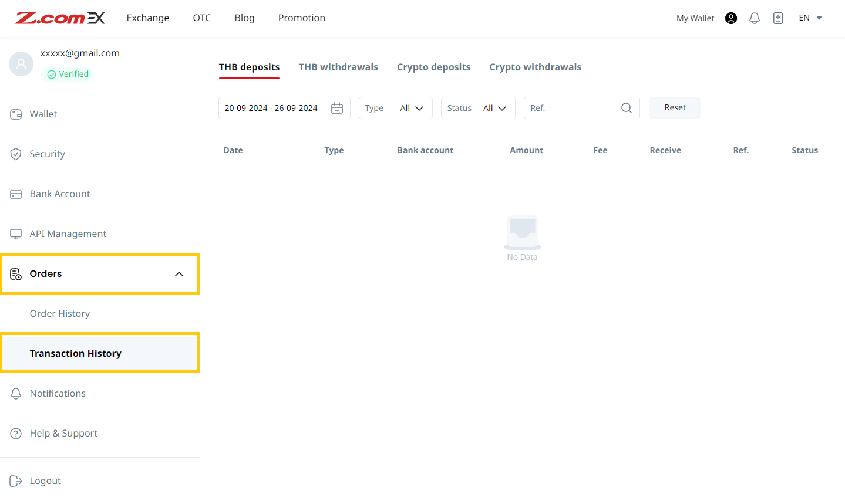
Task: Open the Type filter dropdown
Action: [x=395, y=108]
